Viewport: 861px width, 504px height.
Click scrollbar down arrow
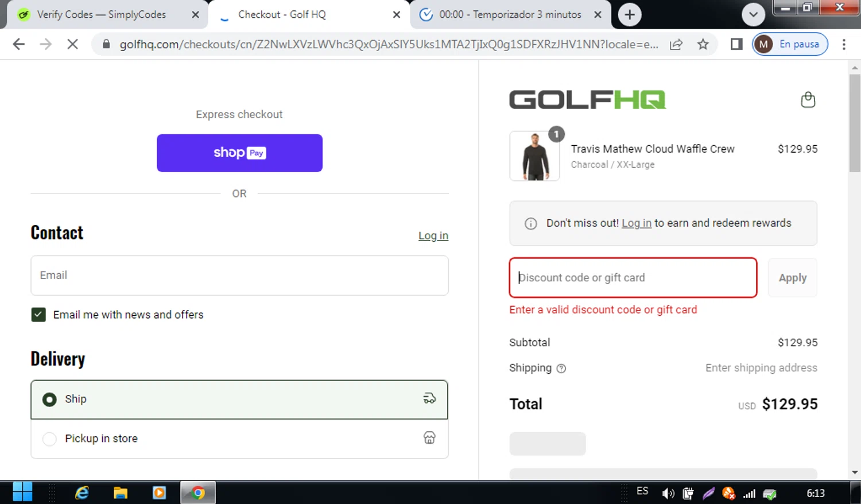(855, 472)
